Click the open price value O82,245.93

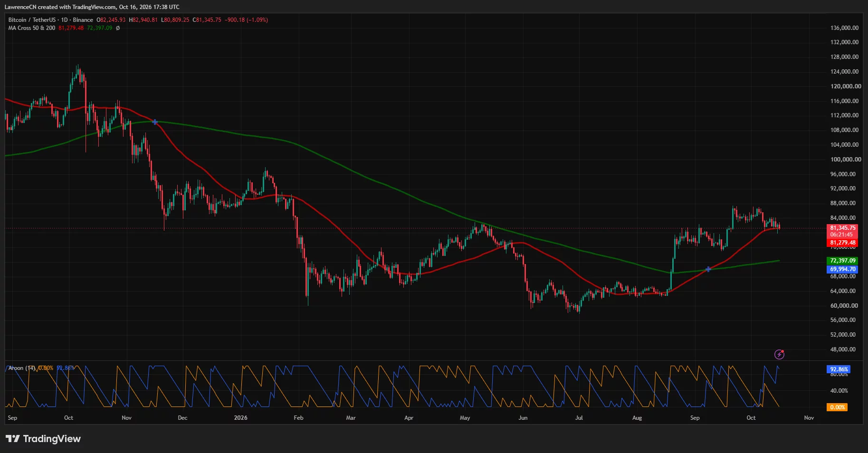click(x=111, y=20)
